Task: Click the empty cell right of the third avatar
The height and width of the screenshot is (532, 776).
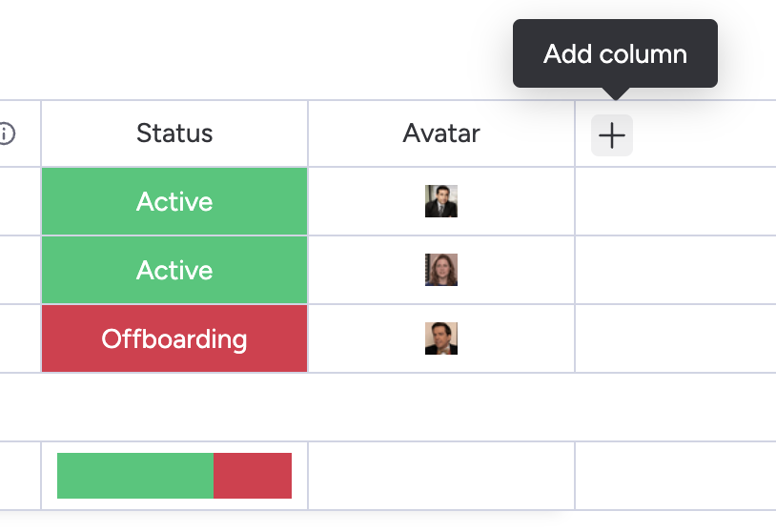Action: click(x=675, y=338)
